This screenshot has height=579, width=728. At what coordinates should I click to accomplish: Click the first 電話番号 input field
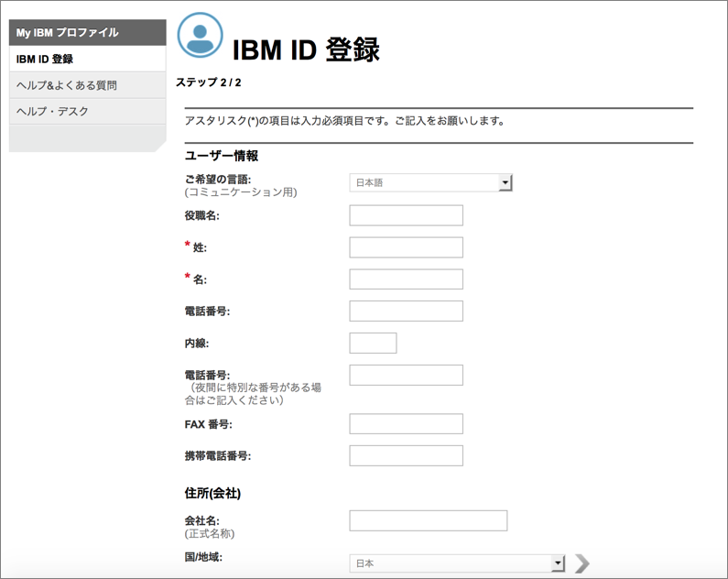(x=407, y=311)
